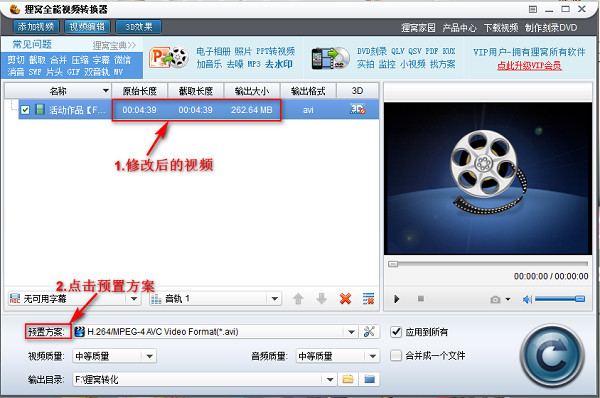Click the 262.64 MB output size cell

point(251,110)
